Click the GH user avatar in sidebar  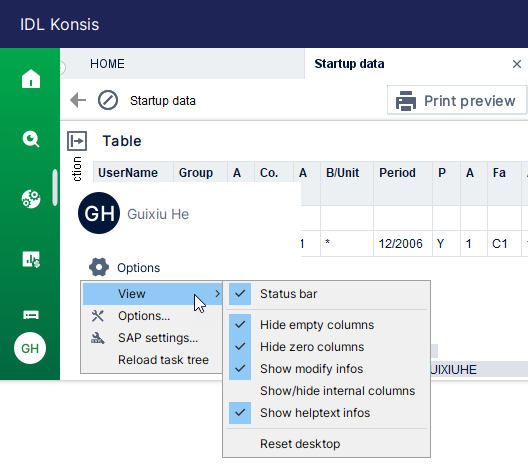[x=30, y=348]
